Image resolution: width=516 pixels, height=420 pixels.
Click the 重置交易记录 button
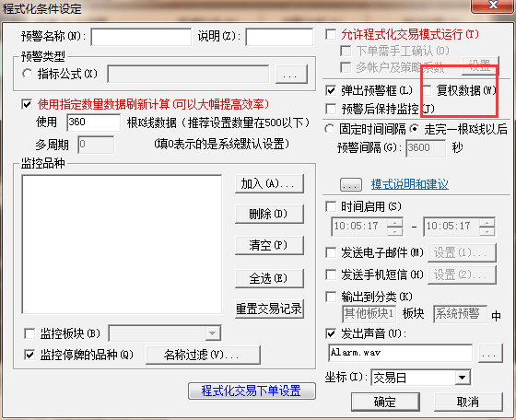point(269,309)
